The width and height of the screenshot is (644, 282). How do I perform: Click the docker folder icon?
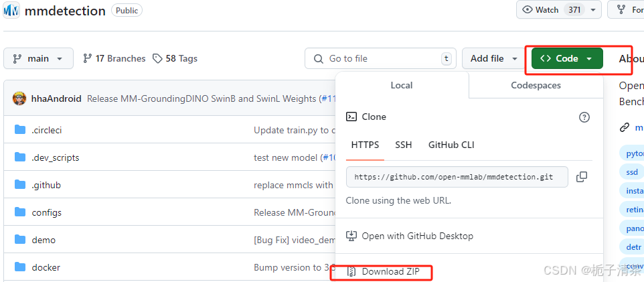pyautogui.click(x=20, y=267)
